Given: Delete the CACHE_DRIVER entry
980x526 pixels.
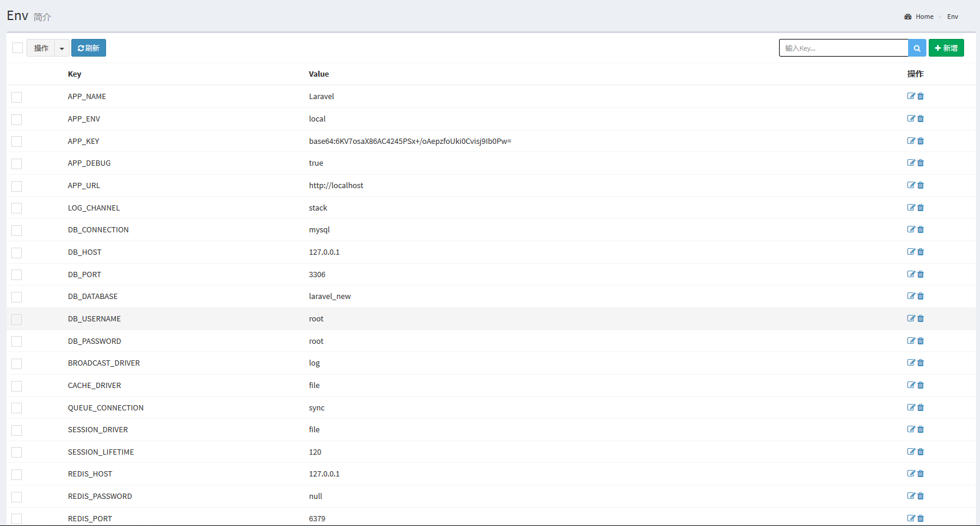Looking at the screenshot, I should 920,385.
